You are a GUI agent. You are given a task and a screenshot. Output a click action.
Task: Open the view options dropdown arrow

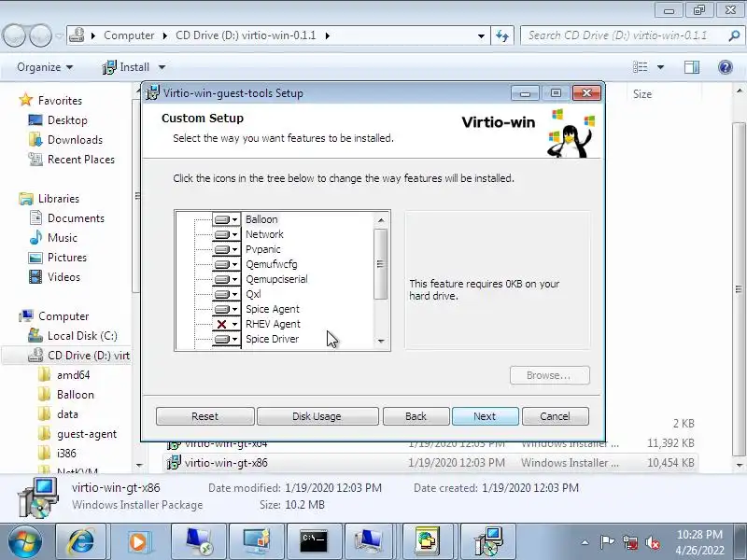[x=660, y=67]
